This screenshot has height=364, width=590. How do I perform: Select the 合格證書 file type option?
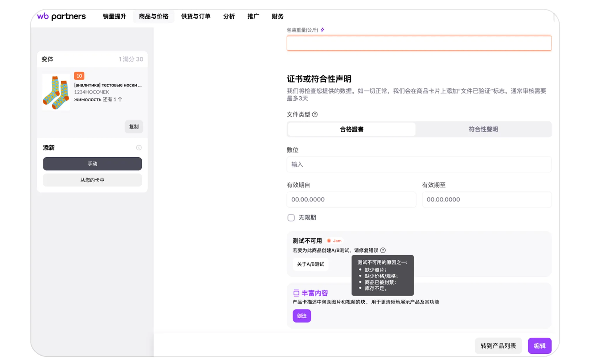pyautogui.click(x=351, y=129)
